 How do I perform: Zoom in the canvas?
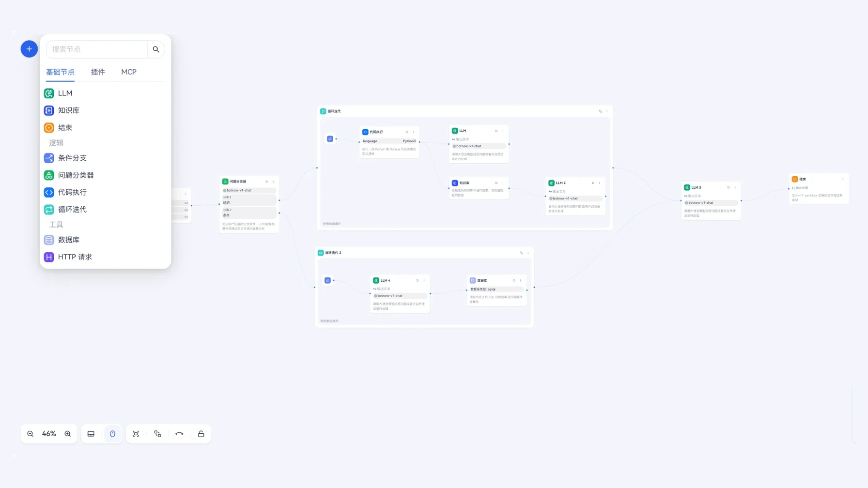coord(68,434)
